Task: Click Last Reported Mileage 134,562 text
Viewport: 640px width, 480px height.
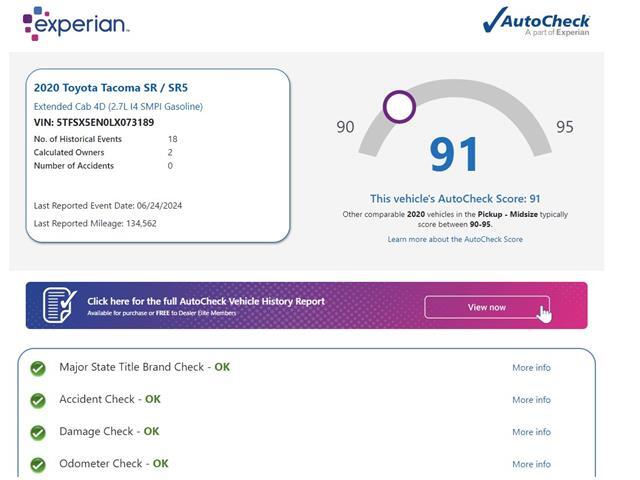Action: click(95, 224)
